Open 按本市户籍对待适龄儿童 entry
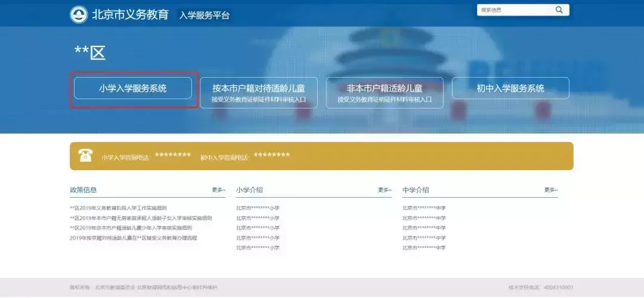This screenshot has width=644, height=298. (259, 93)
